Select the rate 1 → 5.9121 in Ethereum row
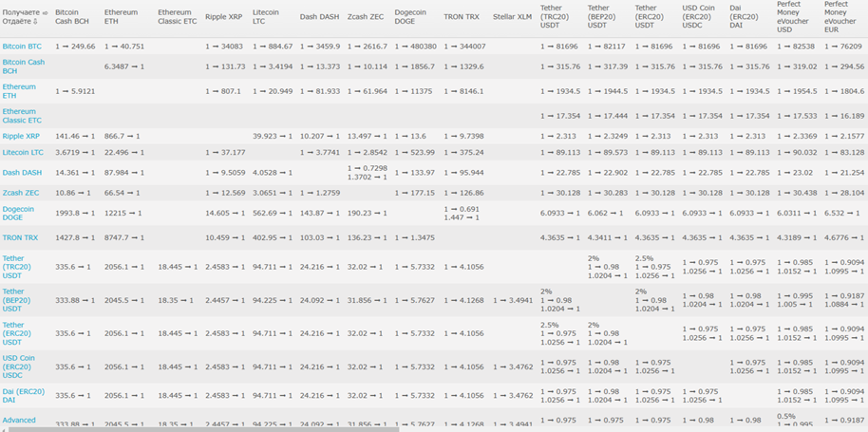The image size is (868, 432). click(75, 91)
